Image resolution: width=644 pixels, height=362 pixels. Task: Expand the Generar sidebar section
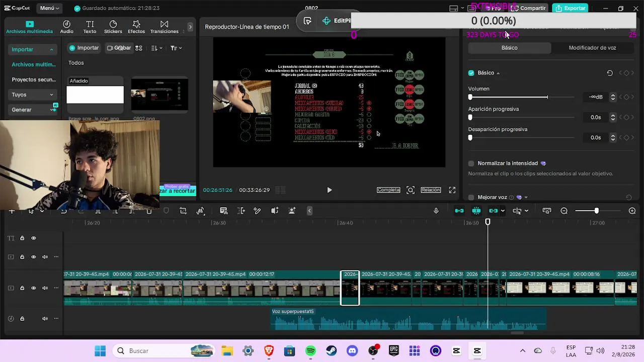point(33,110)
